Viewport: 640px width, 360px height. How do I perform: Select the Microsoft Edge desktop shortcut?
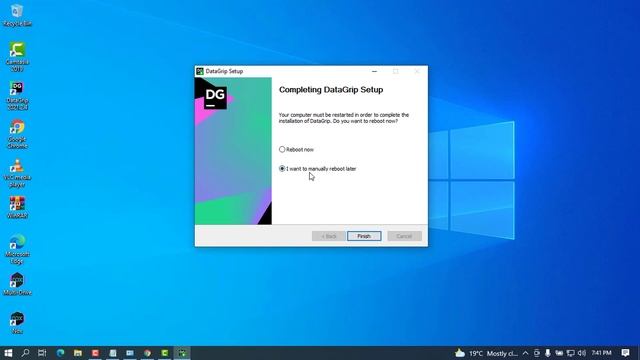point(17,249)
